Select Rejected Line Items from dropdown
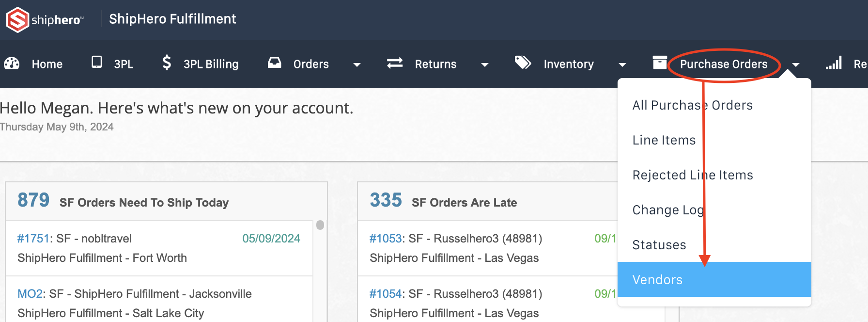868x322 pixels. pos(714,175)
